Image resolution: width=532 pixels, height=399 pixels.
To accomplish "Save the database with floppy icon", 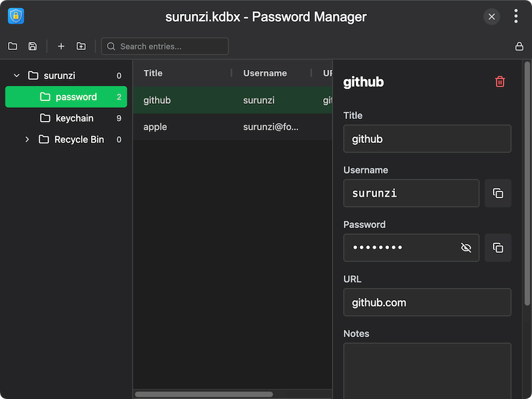I will click(33, 47).
